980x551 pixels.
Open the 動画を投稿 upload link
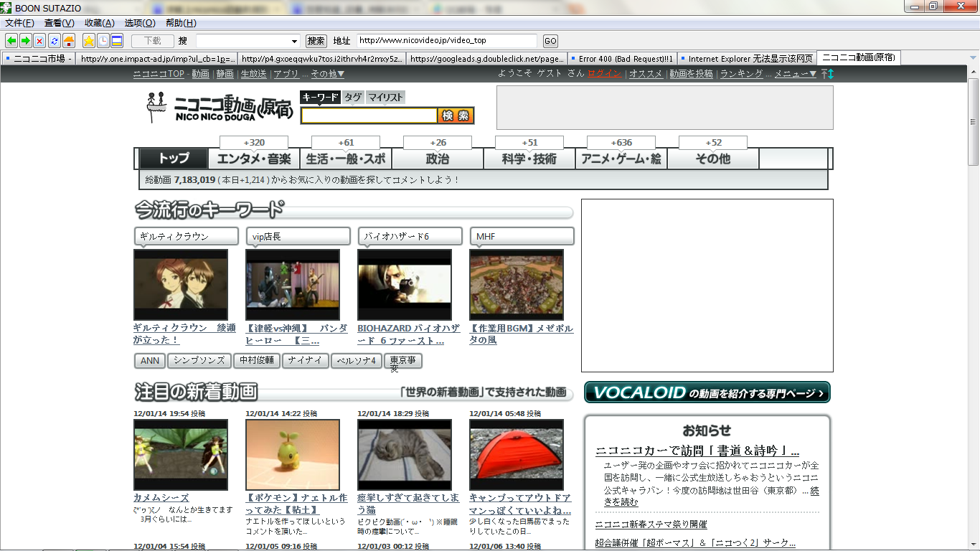[692, 74]
